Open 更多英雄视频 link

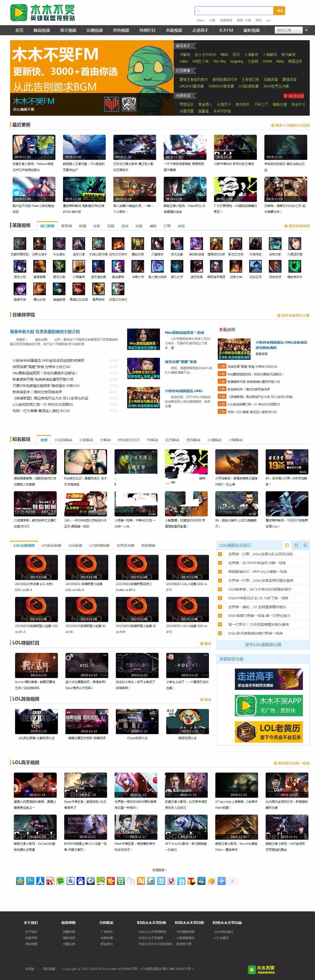(x=297, y=226)
